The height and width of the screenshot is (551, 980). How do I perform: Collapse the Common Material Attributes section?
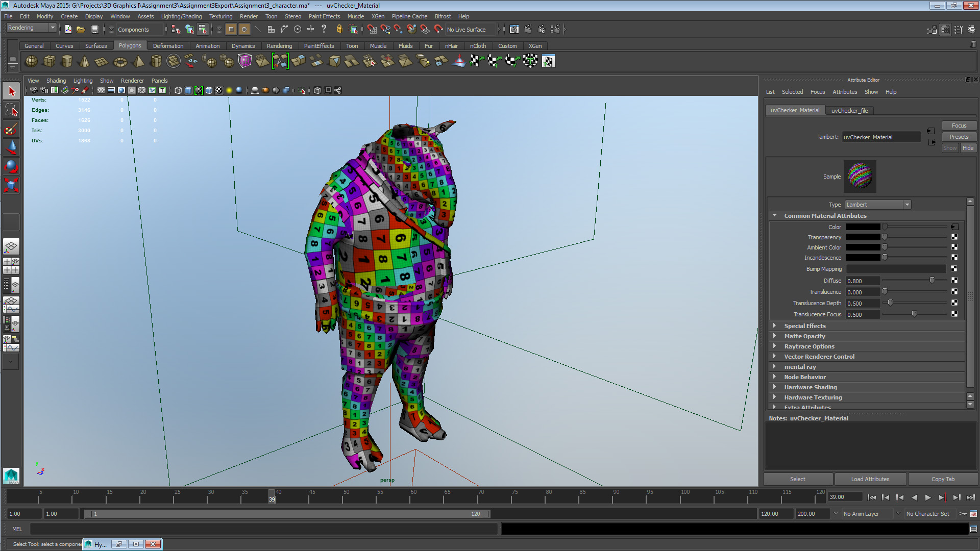point(774,215)
